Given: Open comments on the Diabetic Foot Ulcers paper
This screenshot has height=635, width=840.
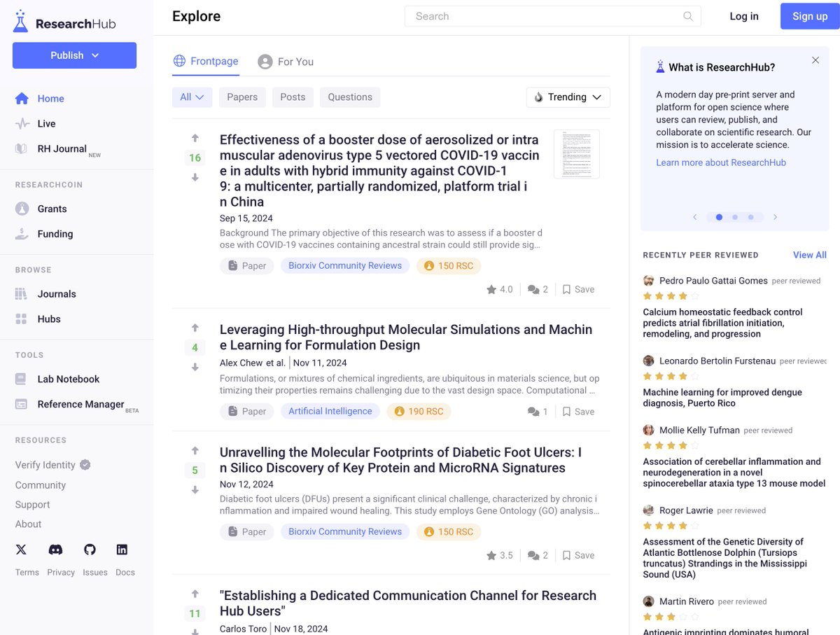Looking at the screenshot, I should click(x=538, y=555).
